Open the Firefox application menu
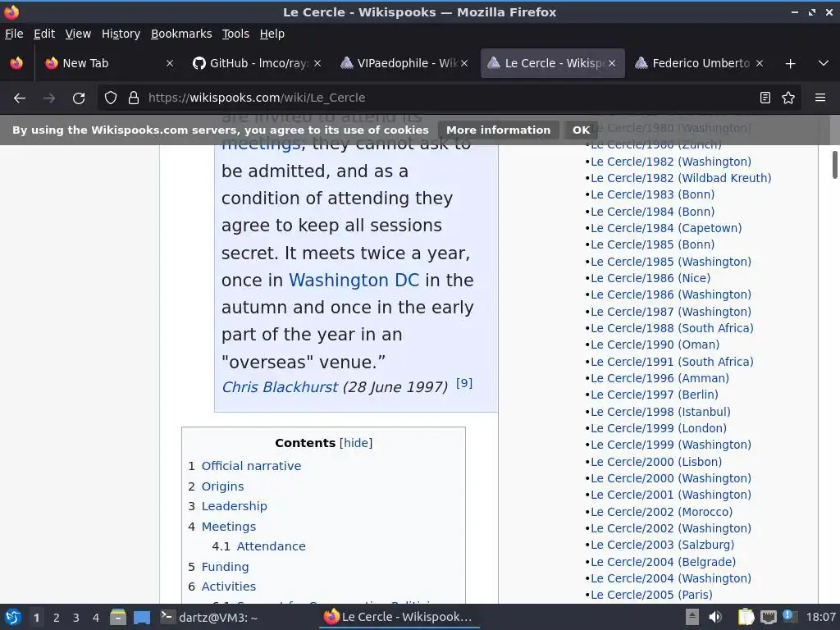The width and height of the screenshot is (840, 630). (x=819, y=98)
